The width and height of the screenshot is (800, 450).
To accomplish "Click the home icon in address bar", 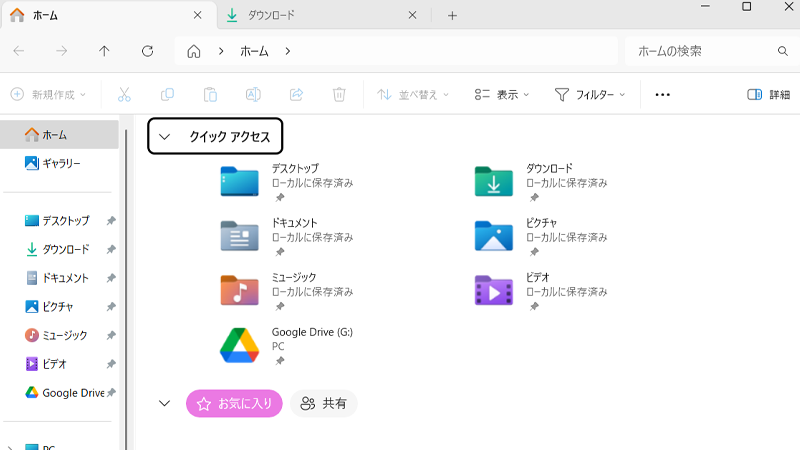I will tap(194, 51).
